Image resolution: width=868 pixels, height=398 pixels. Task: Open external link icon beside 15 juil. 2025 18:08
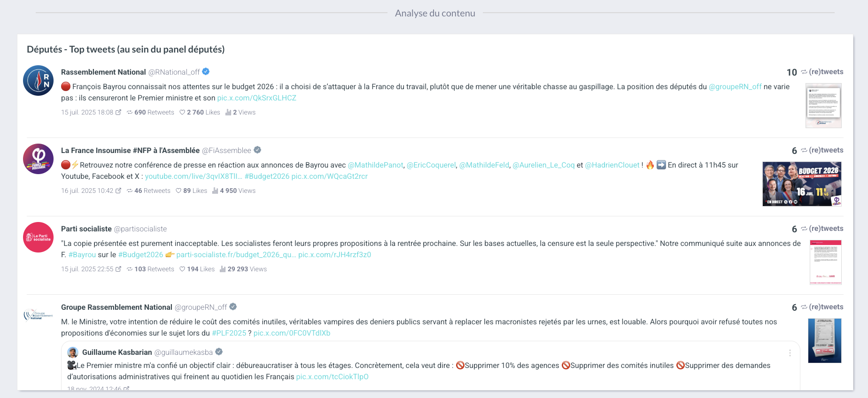(118, 112)
